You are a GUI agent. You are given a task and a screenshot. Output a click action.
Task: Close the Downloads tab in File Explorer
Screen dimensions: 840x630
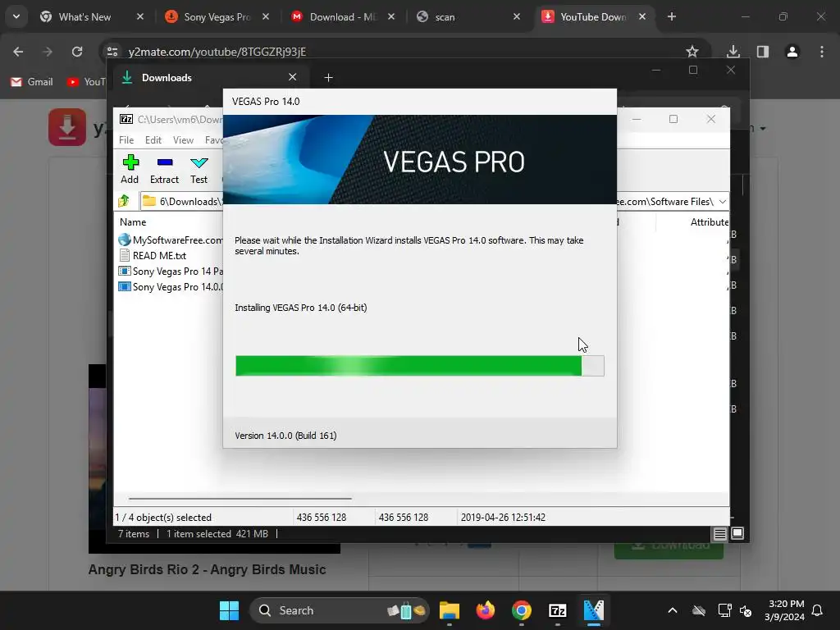tap(293, 77)
